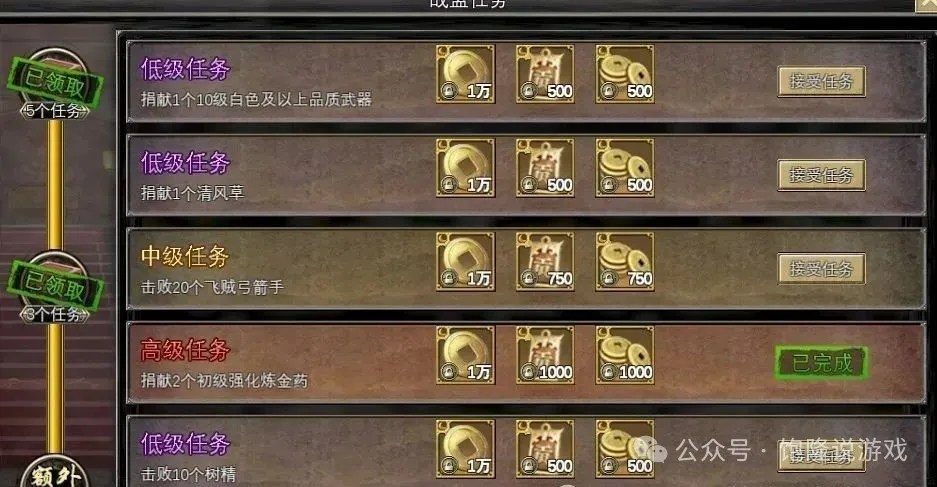Screen dimensions: 937x487
Task: Accept the weapon donation 低级任务
Action: tap(821, 81)
